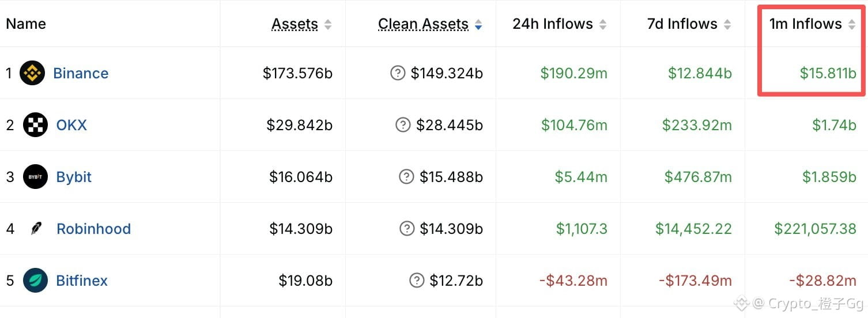Sort by 7d Inflows arrow control
This screenshot has width=868, height=318.
tap(727, 24)
